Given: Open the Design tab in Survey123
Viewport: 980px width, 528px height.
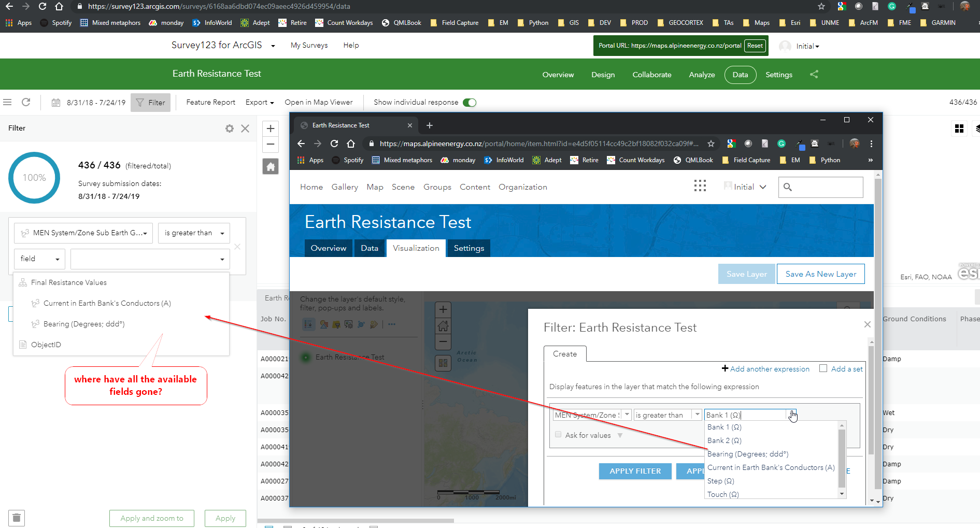Looking at the screenshot, I should [603, 75].
